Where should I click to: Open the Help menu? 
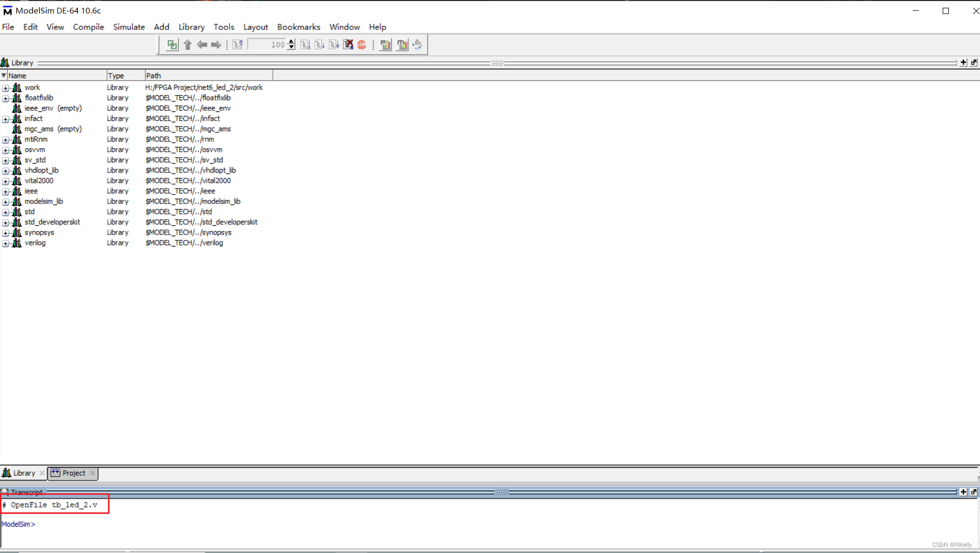pos(378,27)
